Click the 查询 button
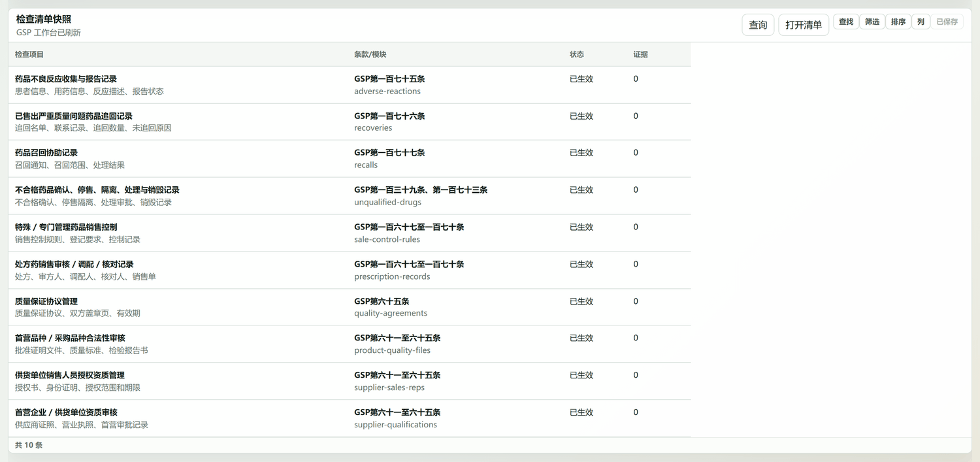The image size is (980, 462). click(x=758, y=25)
